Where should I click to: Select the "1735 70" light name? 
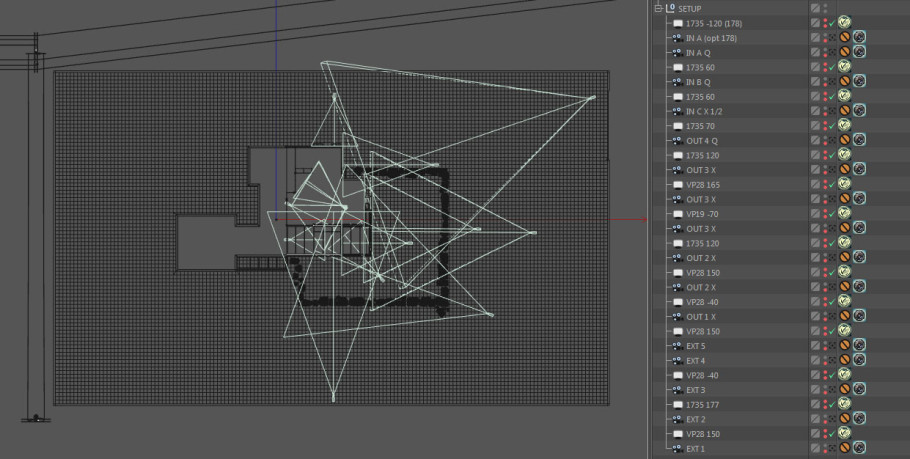[x=700, y=126]
